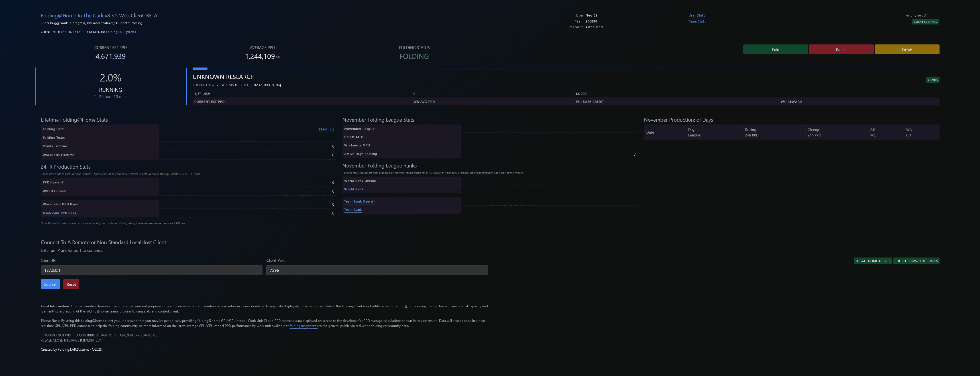980x376 pixels.
Task: Open the User Stats link
Action: click(x=696, y=16)
